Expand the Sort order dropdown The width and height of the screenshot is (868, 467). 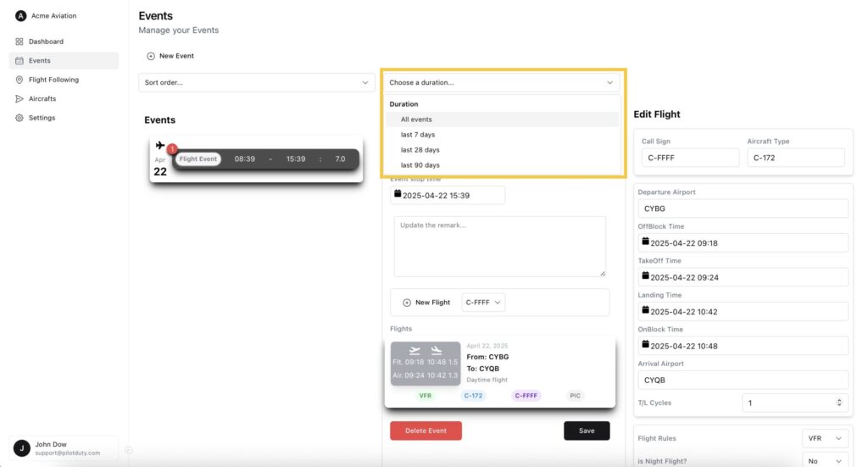[x=257, y=82]
